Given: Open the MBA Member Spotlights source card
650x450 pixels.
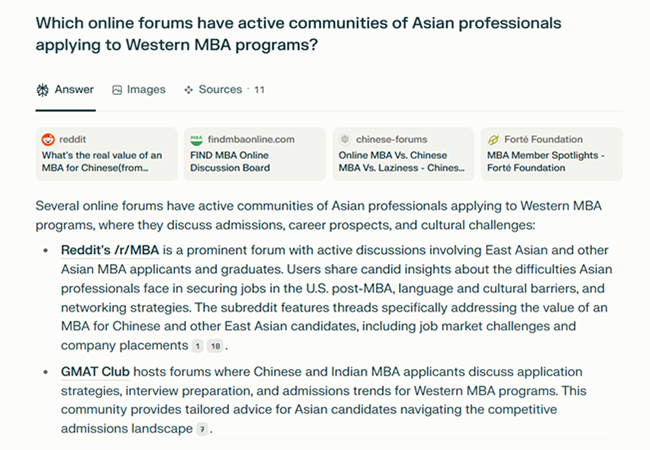Looking at the screenshot, I should click(549, 161).
